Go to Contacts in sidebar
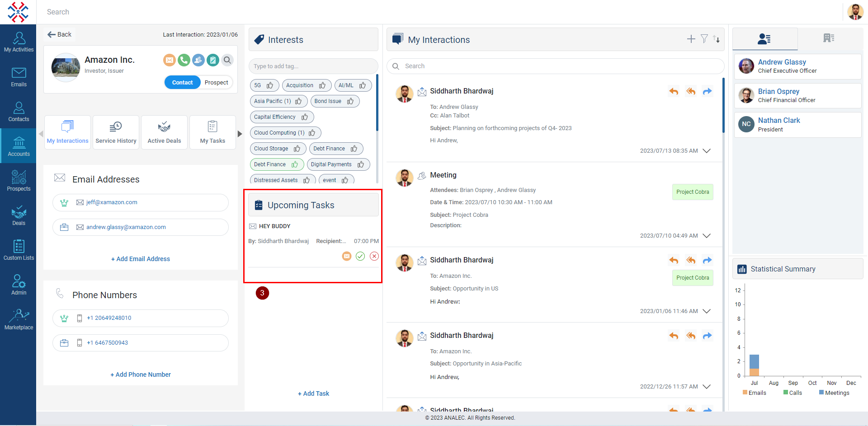Viewport: 868px width, 426px height. [19, 112]
